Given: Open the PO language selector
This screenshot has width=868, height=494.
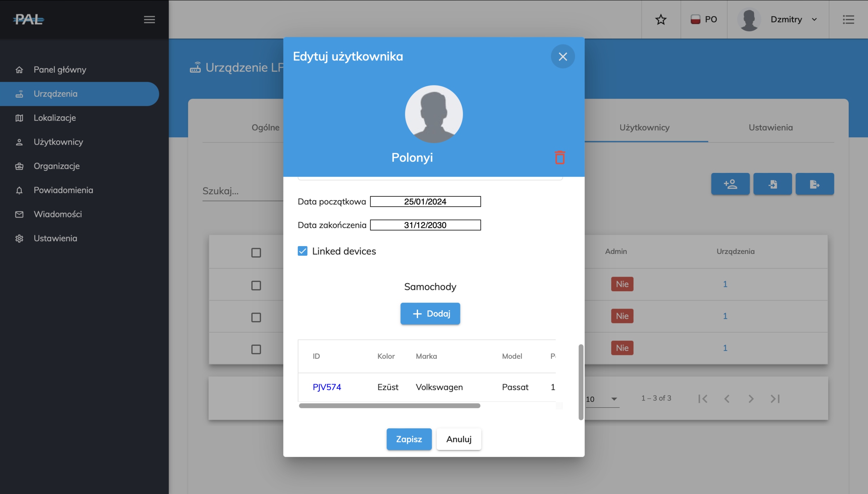Looking at the screenshot, I should pos(704,19).
